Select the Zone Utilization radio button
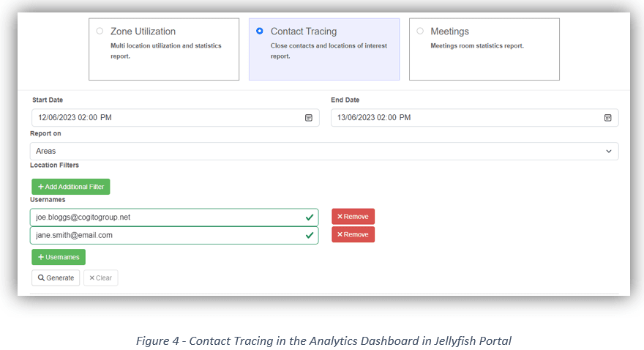Viewport: 644px width, 350px height. pos(100,31)
